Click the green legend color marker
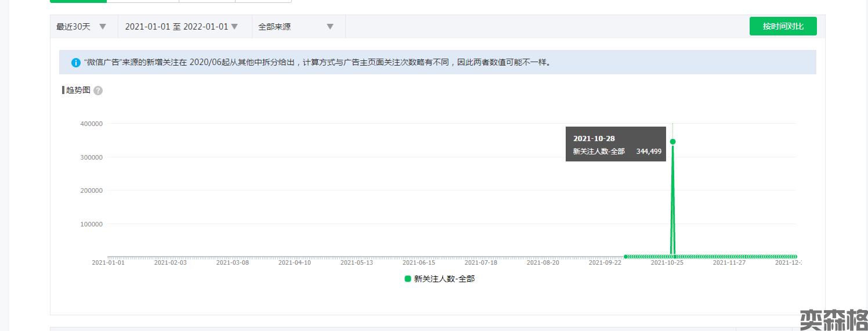The height and width of the screenshot is (331, 868). (x=408, y=279)
